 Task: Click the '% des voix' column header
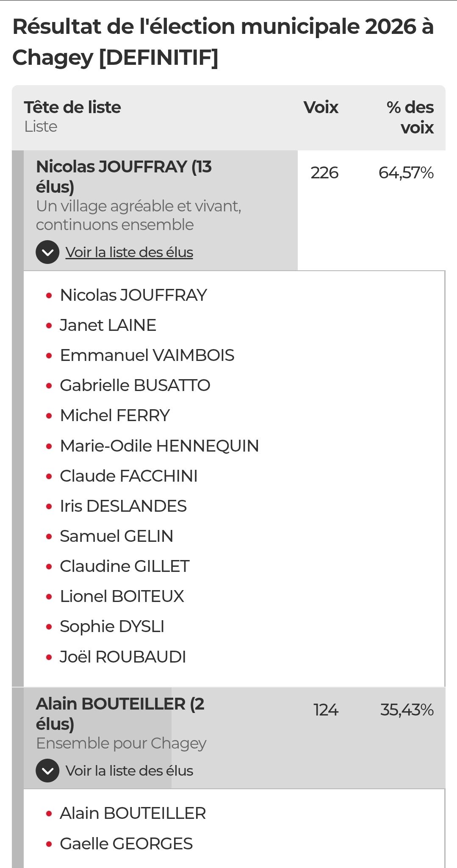(x=410, y=117)
